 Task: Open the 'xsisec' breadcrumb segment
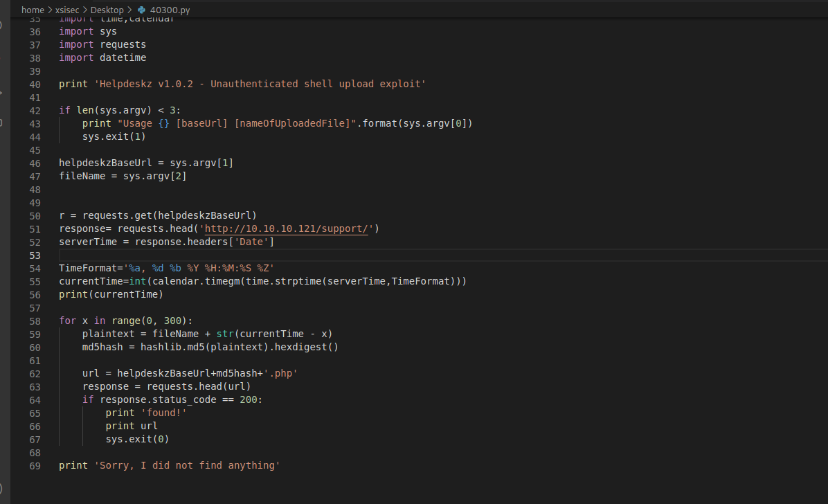[67, 10]
